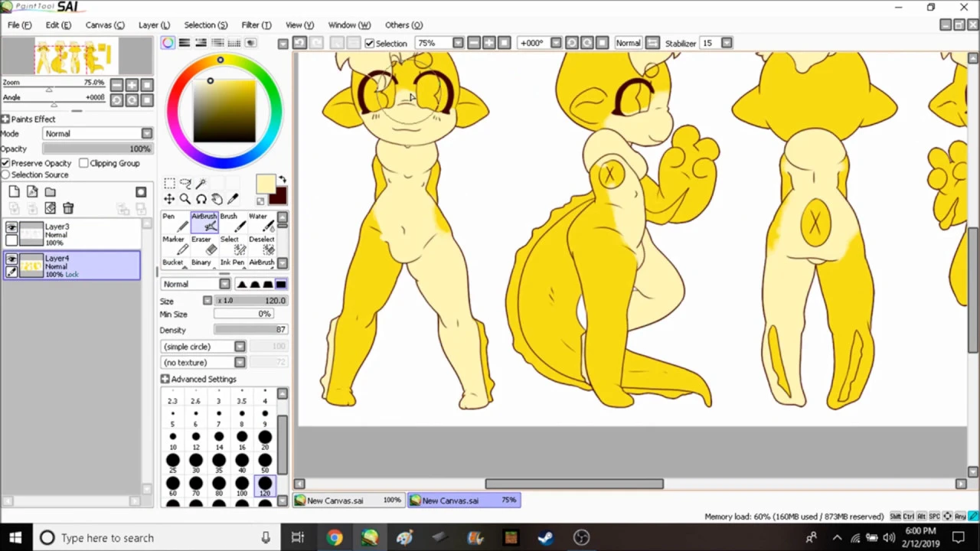The width and height of the screenshot is (980, 551).
Task: Select the Water tool
Action: 262,222
